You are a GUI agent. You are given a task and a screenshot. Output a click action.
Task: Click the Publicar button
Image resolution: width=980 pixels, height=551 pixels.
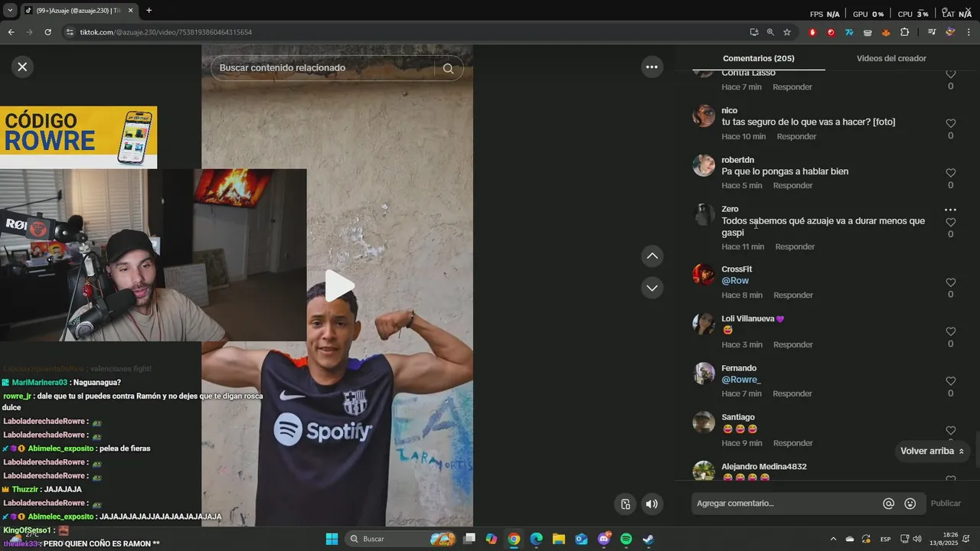(x=946, y=504)
